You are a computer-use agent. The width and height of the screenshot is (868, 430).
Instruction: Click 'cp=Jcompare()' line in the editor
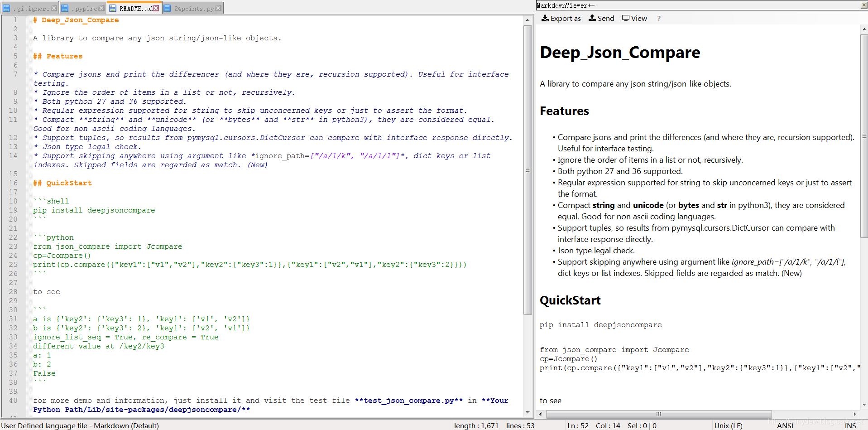tap(62, 256)
